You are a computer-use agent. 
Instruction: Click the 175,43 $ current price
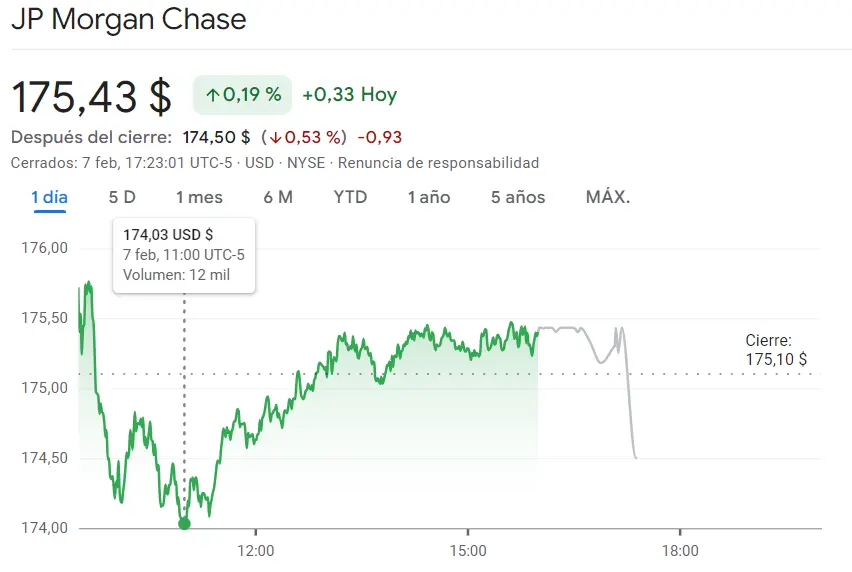[x=91, y=96]
